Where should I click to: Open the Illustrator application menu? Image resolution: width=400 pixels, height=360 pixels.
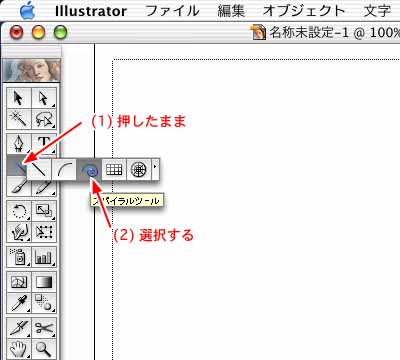91,11
